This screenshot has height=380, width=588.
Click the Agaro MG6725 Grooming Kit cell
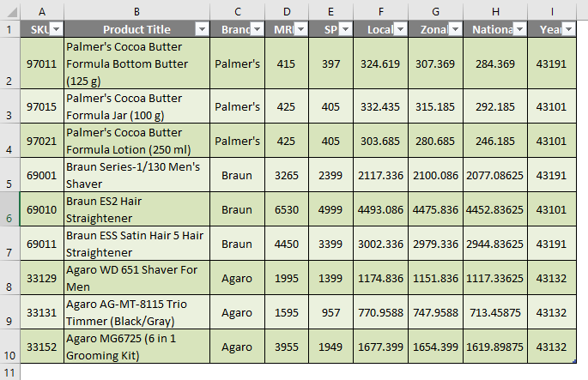(136, 346)
